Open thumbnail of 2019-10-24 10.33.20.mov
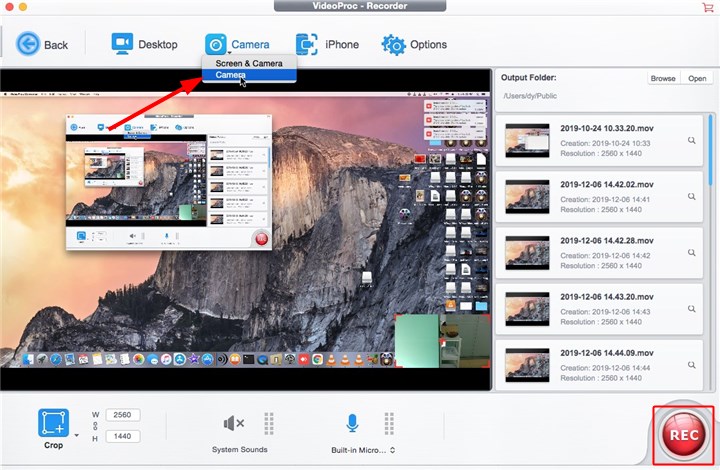This screenshot has width=720, height=470. coord(527,140)
